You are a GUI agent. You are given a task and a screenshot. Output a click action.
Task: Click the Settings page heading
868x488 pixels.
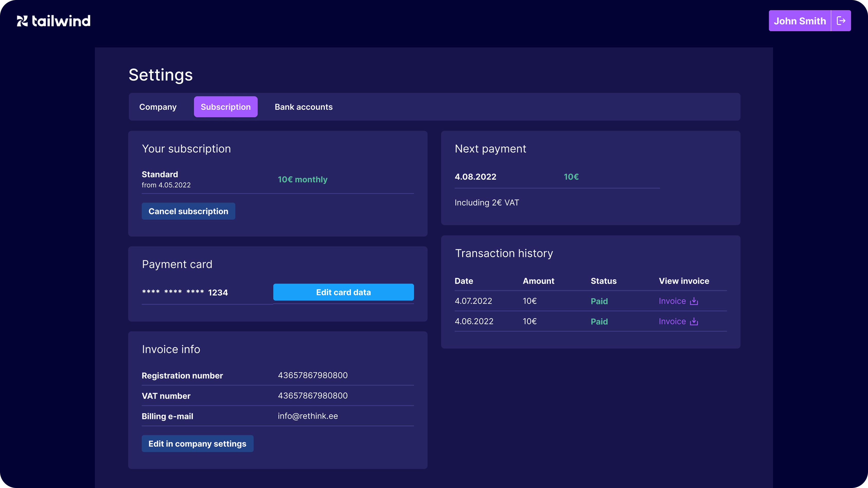pyautogui.click(x=161, y=75)
